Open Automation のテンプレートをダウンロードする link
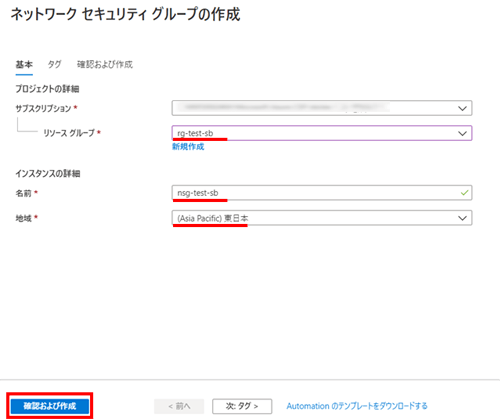Screen dimensions: 500x419 click(357, 406)
